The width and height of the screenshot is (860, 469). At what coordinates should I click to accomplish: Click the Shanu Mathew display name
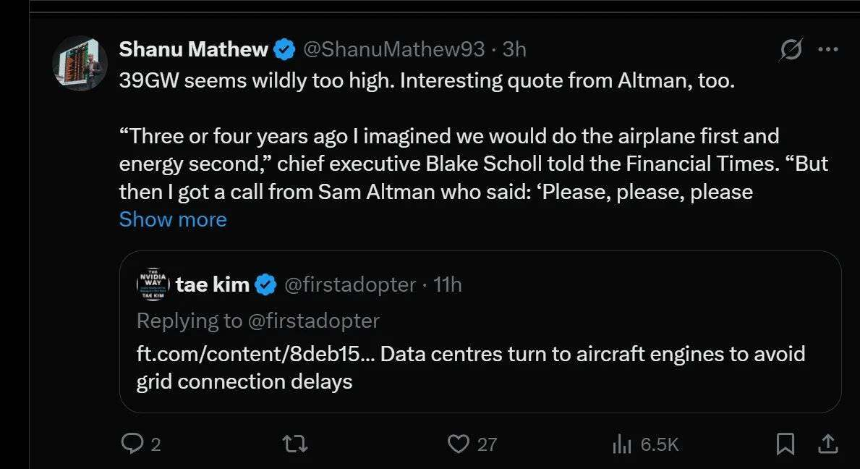tap(194, 49)
